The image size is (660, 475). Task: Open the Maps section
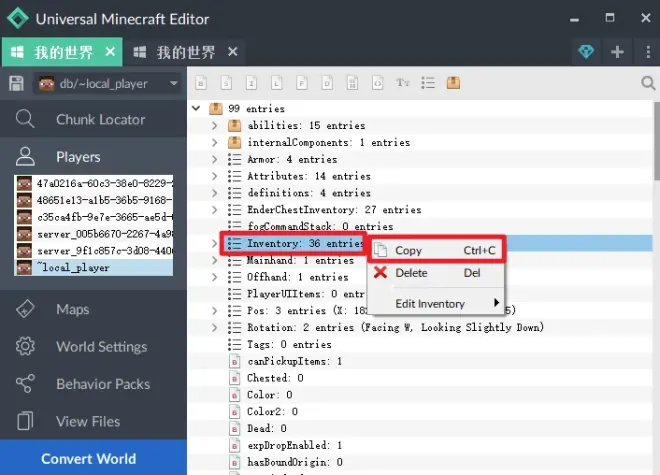[x=93, y=309]
